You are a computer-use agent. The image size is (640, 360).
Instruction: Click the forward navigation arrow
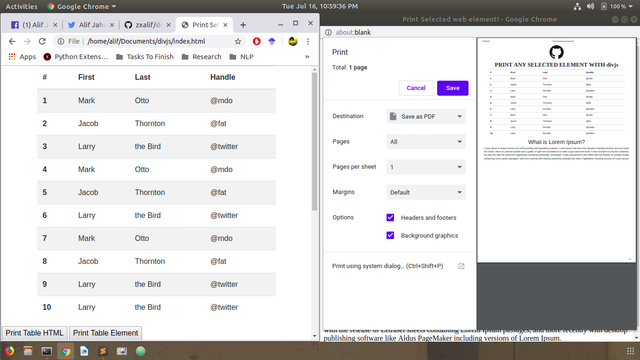pos(27,41)
